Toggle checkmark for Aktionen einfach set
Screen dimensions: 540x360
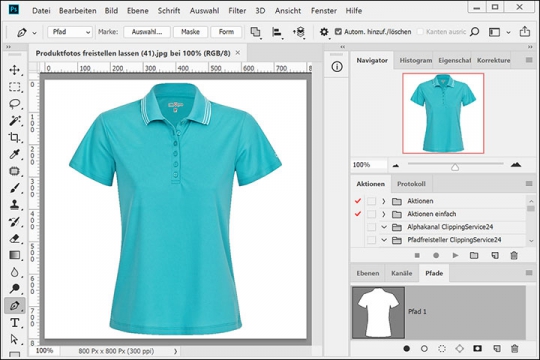pos(358,214)
